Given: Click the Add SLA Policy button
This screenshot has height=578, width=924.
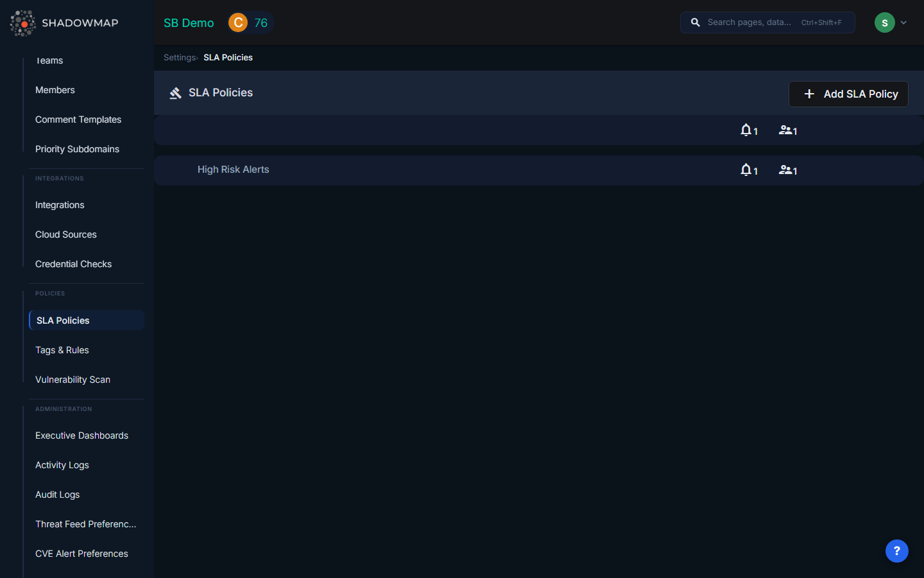Looking at the screenshot, I should pyautogui.click(x=848, y=94).
